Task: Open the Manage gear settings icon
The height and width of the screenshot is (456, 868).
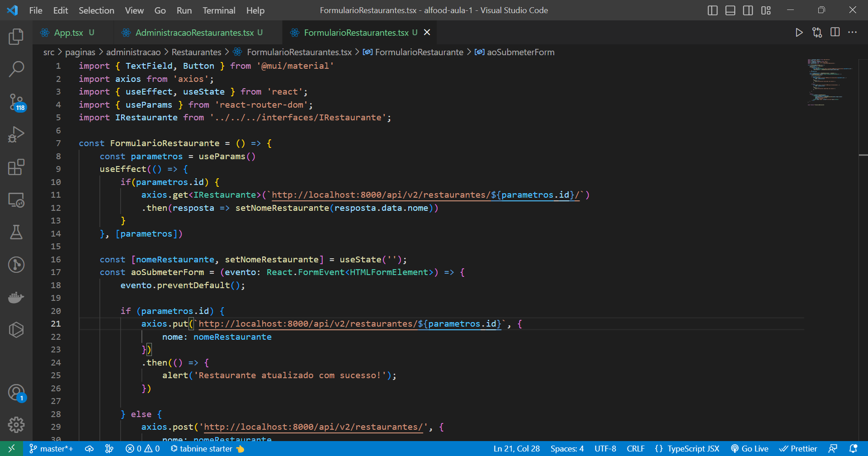Action: point(16,425)
